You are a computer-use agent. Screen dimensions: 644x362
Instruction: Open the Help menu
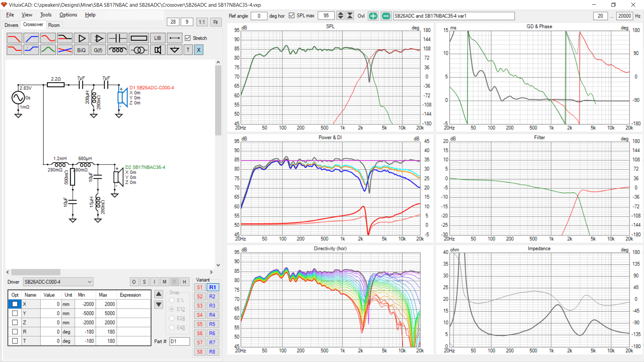(x=90, y=15)
